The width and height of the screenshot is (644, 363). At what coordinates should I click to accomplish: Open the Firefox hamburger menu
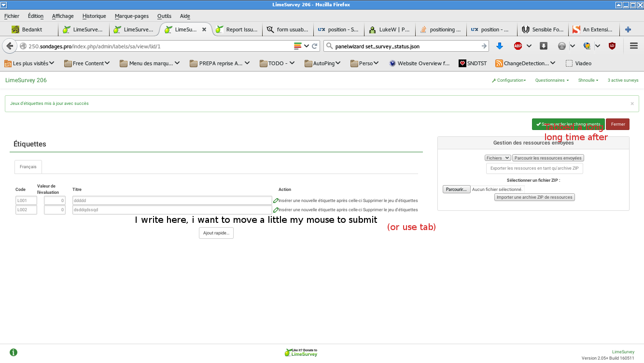(634, 46)
